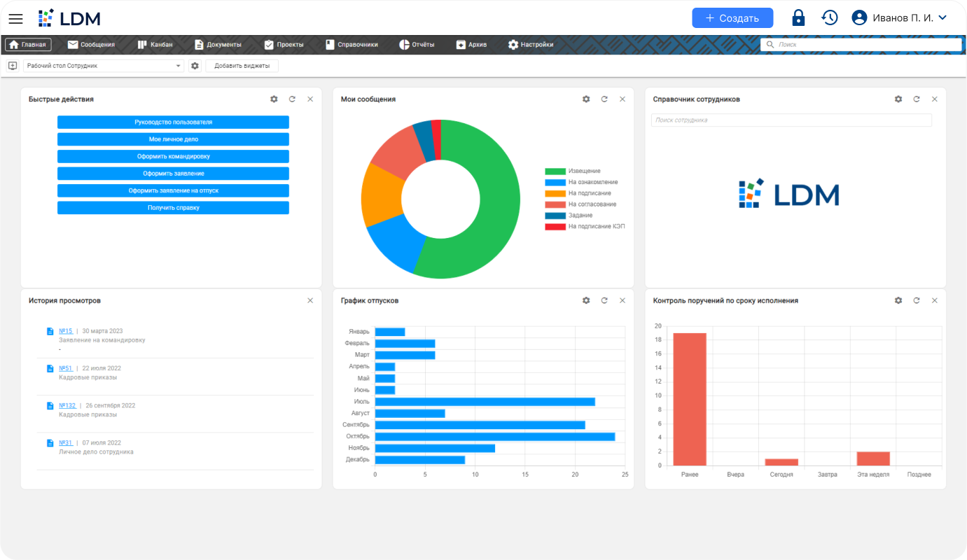Click the Добавить виджеты button
Viewport: 967px width, 560px height.
pyautogui.click(x=242, y=66)
